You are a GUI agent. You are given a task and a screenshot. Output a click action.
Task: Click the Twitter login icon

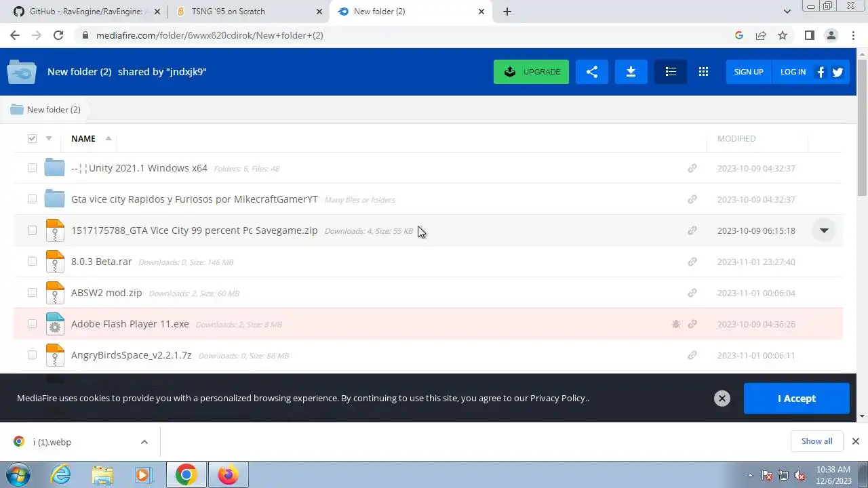(837, 72)
